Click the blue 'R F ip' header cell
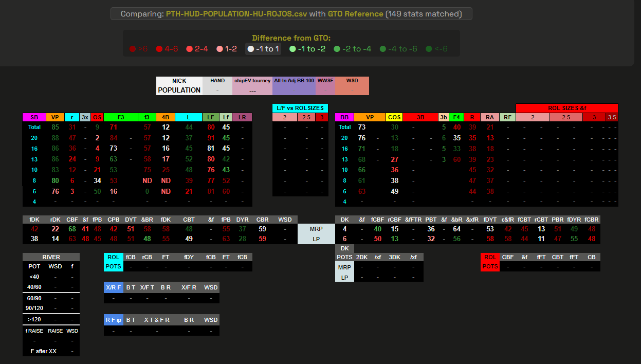The height and width of the screenshot is (364, 641). click(113, 320)
